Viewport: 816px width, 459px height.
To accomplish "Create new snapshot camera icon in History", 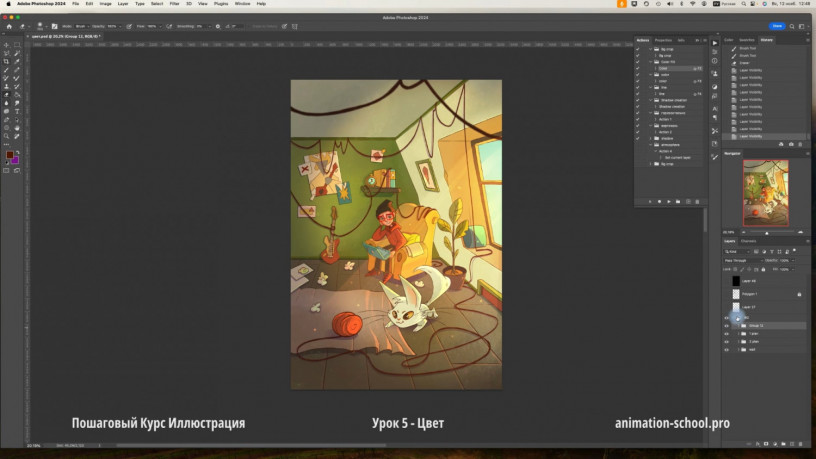I will coord(791,144).
